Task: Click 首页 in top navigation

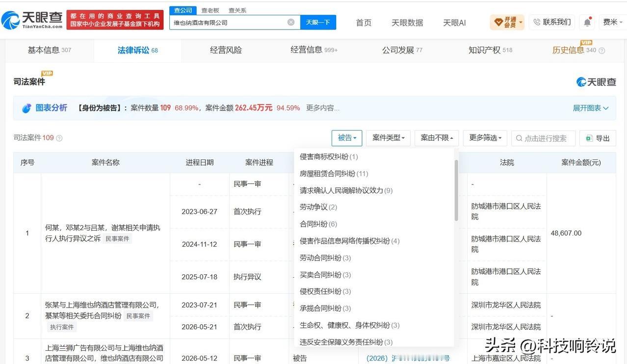Action: pos(364,23)
